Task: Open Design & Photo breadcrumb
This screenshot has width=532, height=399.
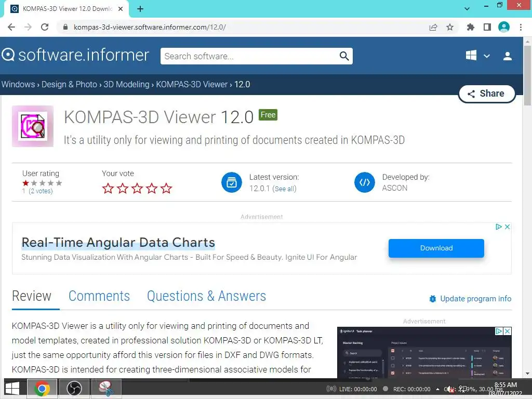Action: pos(69,85)
